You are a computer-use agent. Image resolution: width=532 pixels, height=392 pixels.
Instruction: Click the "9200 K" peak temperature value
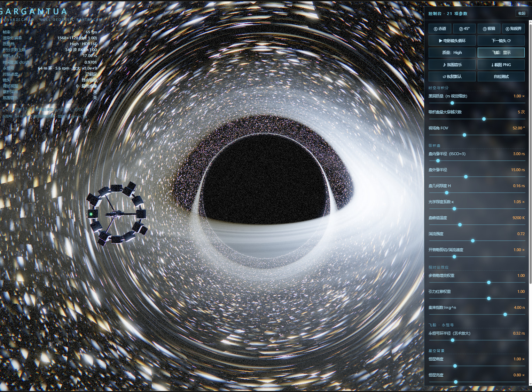(518, 218)
